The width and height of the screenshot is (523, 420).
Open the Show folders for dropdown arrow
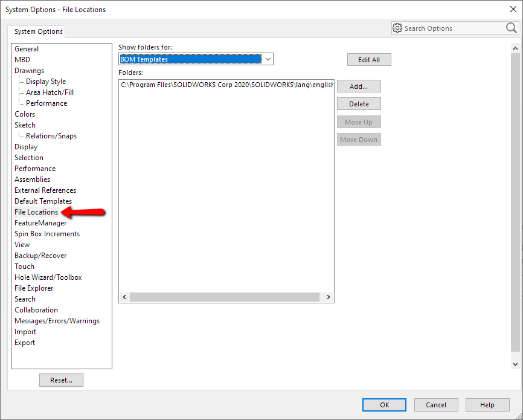[268, 59]
